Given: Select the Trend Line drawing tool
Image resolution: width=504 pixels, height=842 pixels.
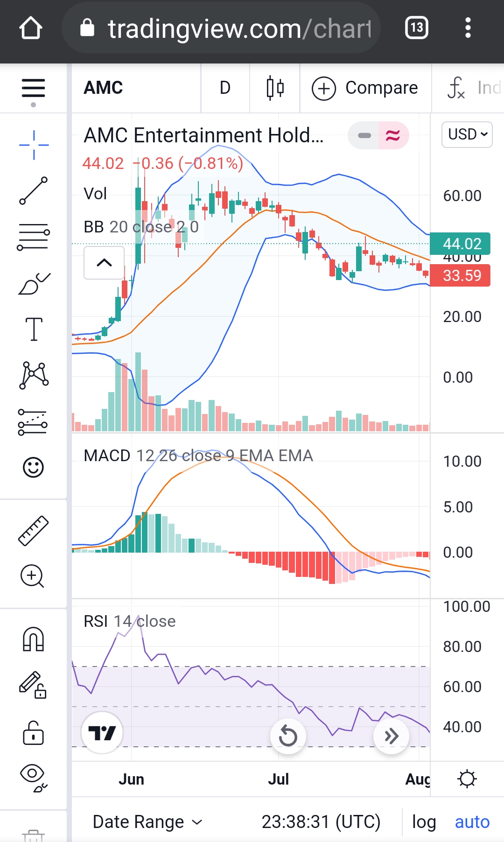Looking at the screenshot, I should point(34,190).
